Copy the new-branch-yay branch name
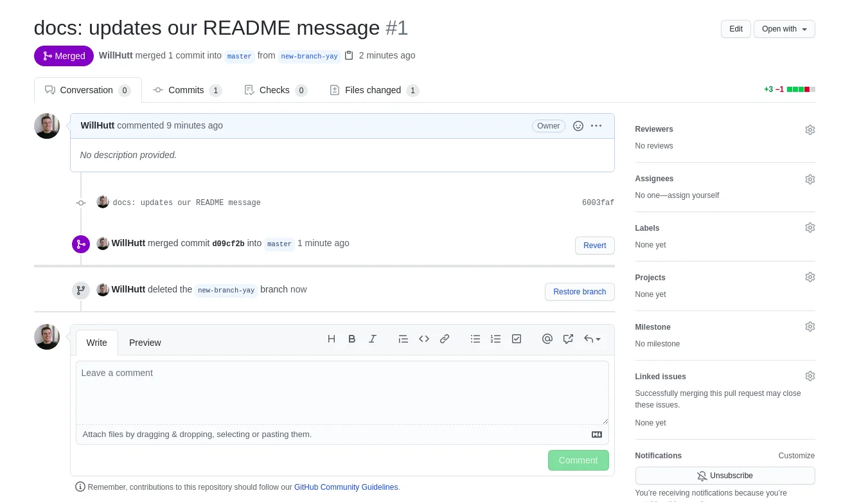 click(349, 55)
